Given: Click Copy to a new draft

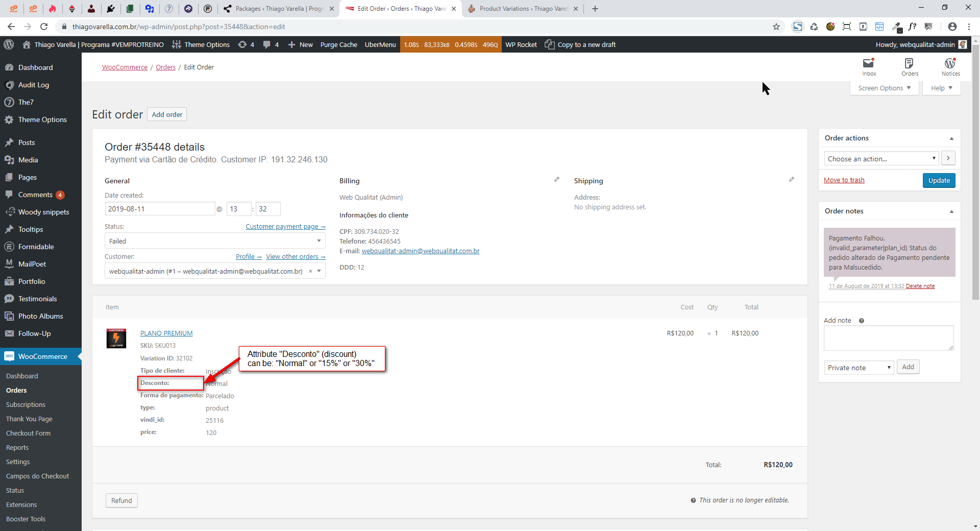Looking at the screenshot, I should [580, 44].
